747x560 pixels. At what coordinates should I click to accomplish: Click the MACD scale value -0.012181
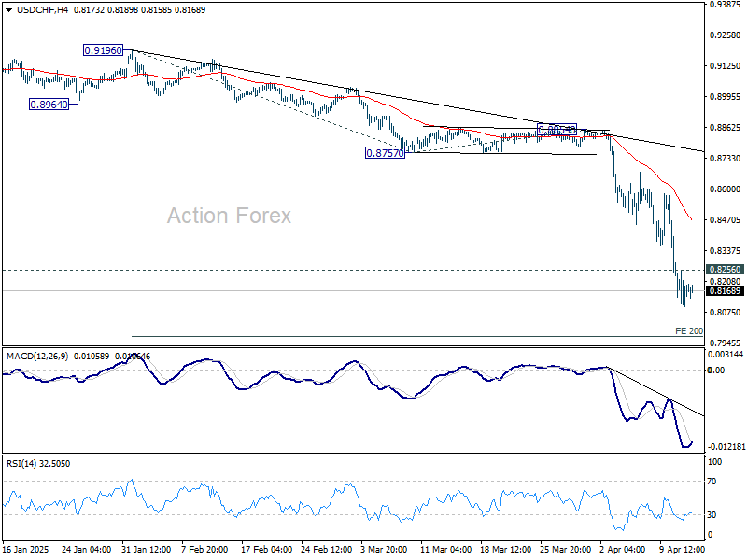(x=726, y=447)
